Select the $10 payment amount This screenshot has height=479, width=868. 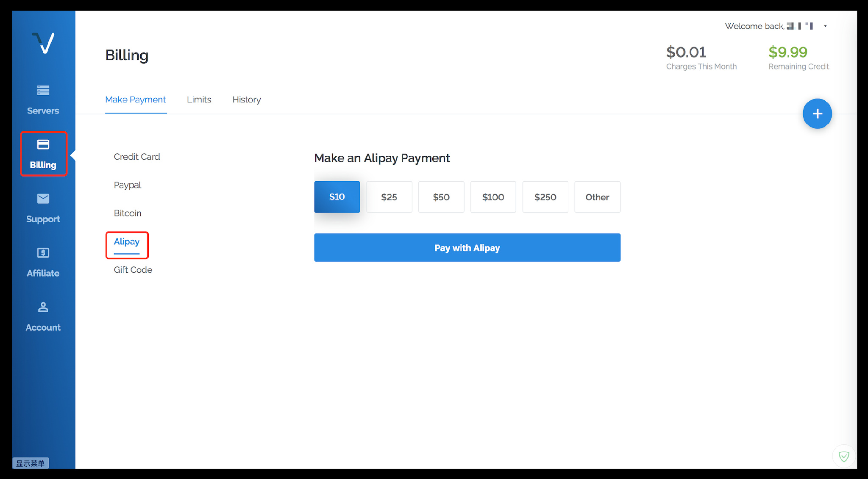(x=337, y=197)
